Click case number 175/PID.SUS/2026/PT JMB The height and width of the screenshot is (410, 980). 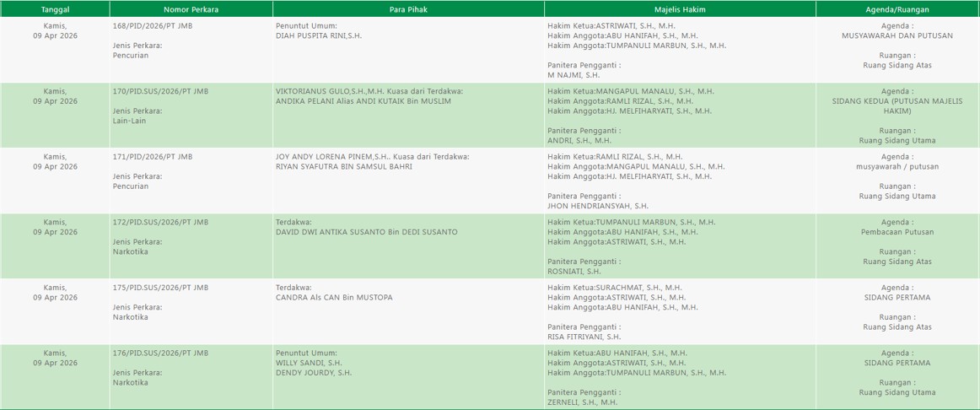click(160, 288)
